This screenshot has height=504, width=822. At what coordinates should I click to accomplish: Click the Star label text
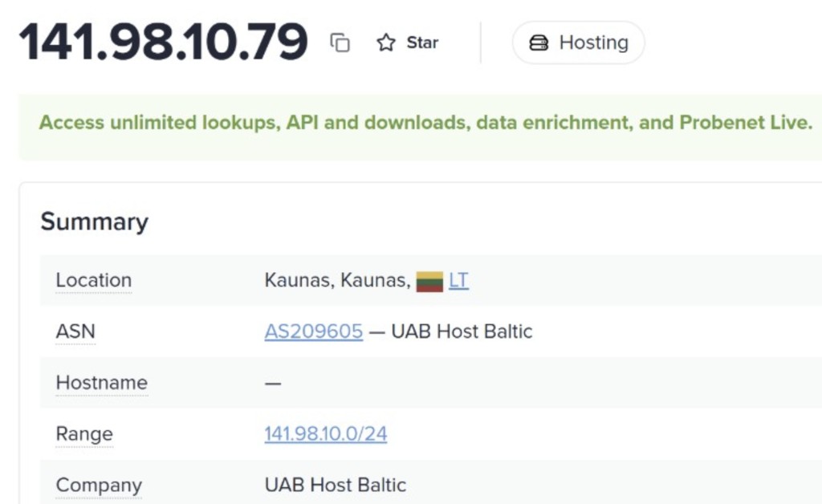pyautogui.click(x=422, y=43)
